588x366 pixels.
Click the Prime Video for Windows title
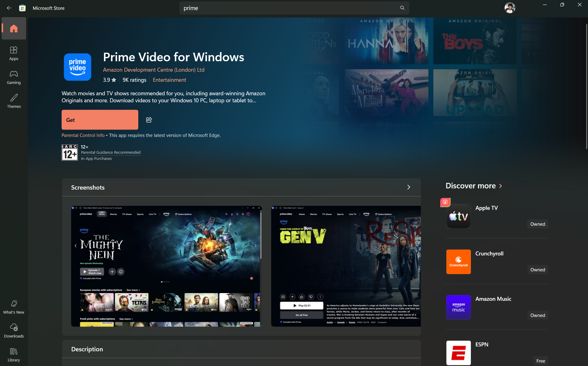[174, 57]
